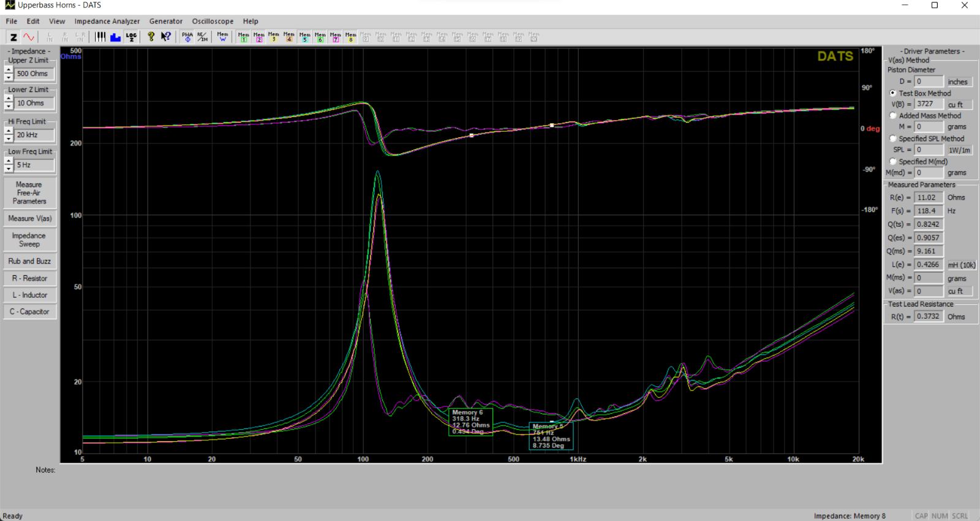Select the Mem 4 trace icon
This screenshot has width=980, height=521.
tap(289, 37)
